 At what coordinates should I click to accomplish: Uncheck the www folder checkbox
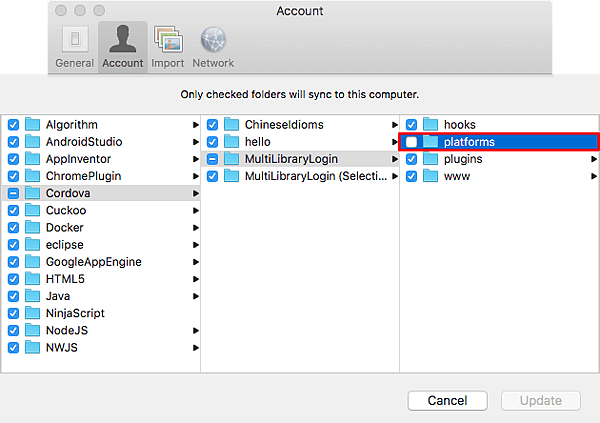point(412,176)
